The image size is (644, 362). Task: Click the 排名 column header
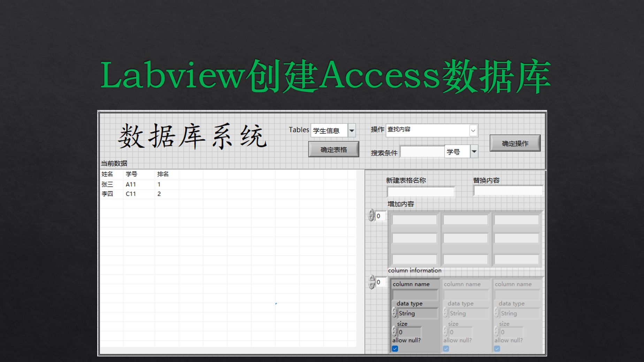(x=163, y=174)
